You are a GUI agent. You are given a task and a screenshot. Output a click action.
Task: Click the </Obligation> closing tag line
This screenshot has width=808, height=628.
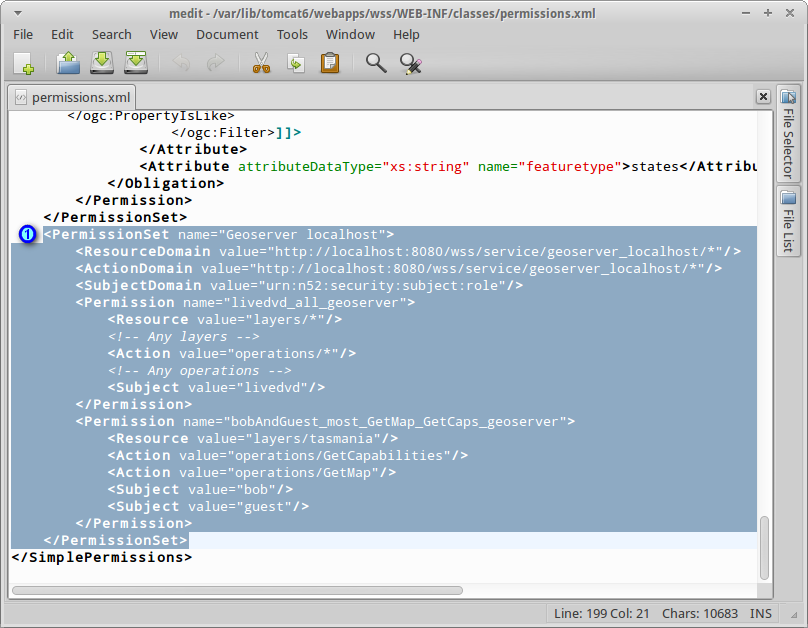tap(166, 183)
